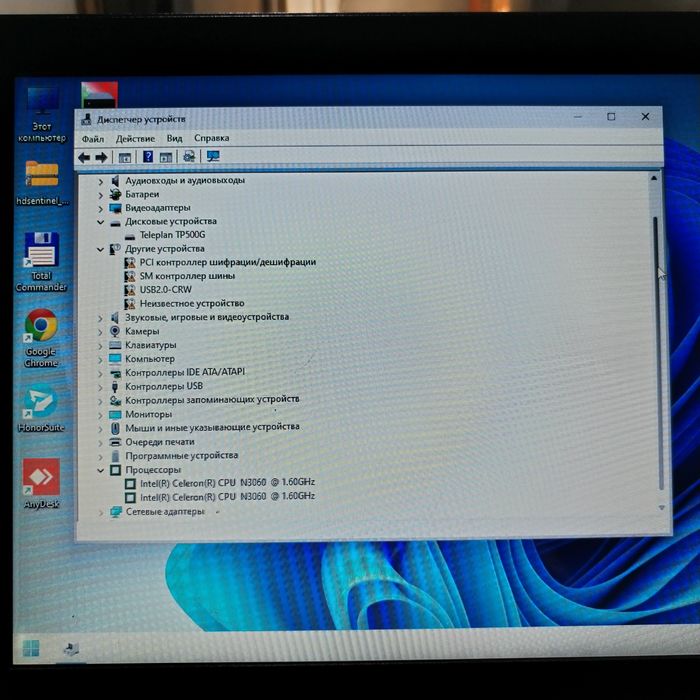Open the Windows Start button

pyautogui.click(x=31, y=648)
